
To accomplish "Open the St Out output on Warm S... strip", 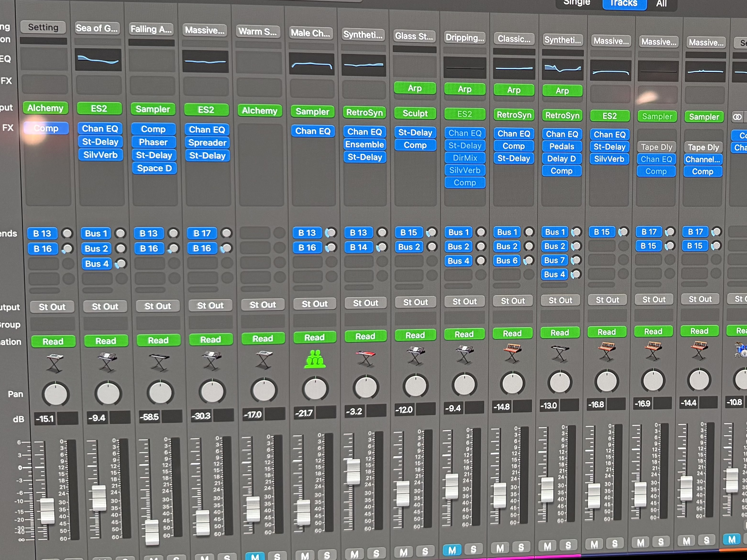I will (263, 305).
